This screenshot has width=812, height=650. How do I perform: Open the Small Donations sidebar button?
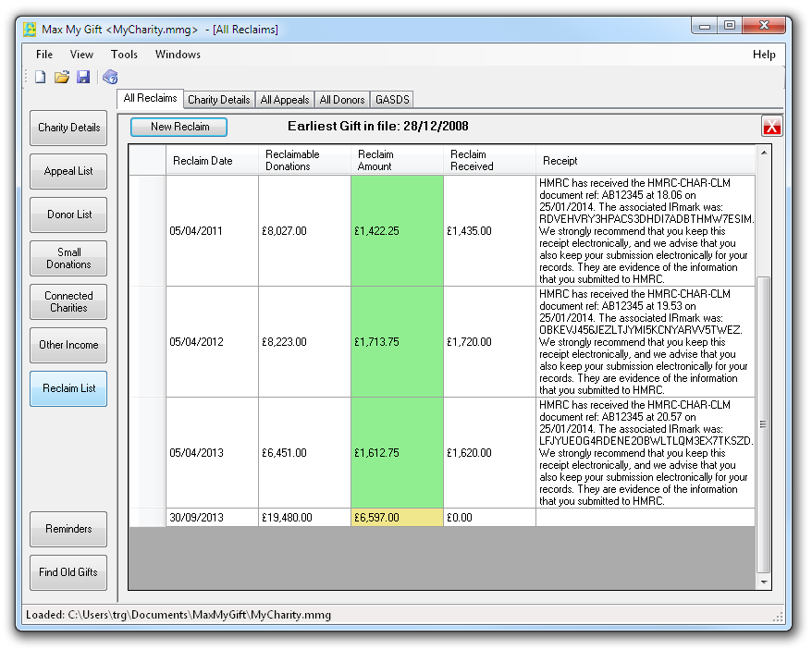[x=68, y=258]
